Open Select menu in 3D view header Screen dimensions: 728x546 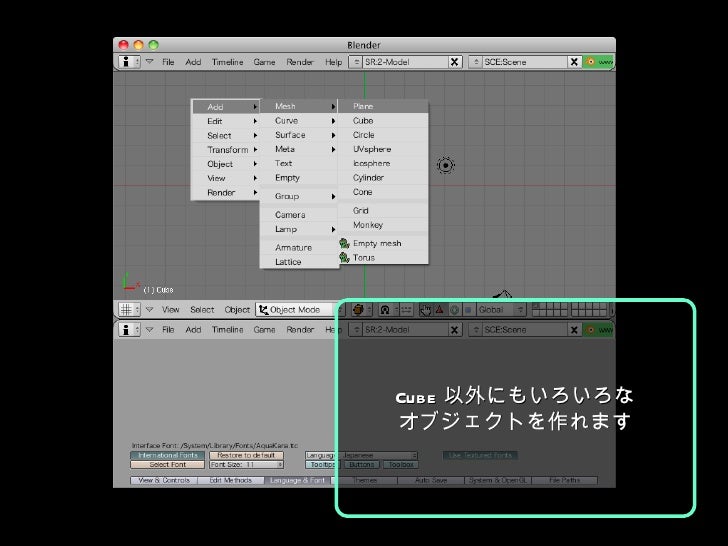click(202, 310)
